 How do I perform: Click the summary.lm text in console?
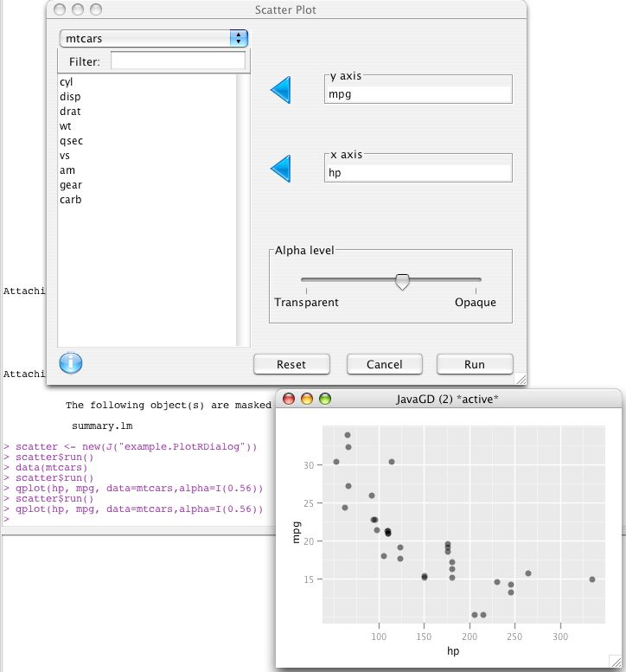tap(102, 426)
